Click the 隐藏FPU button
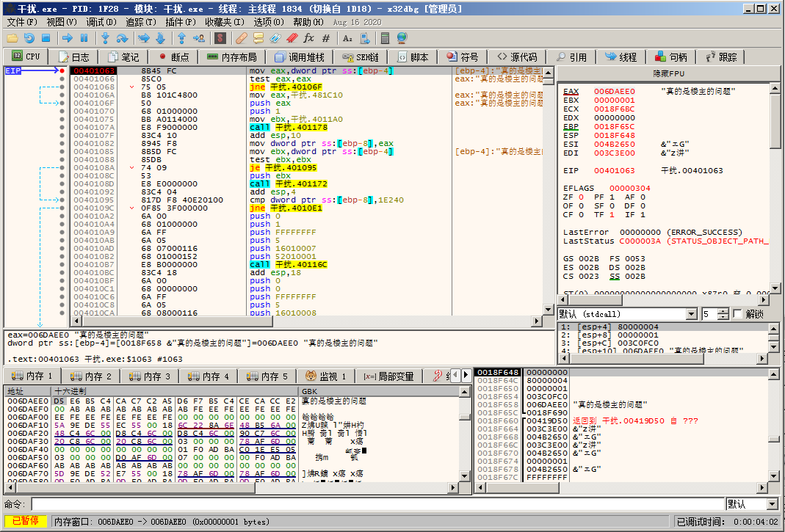 667,74
